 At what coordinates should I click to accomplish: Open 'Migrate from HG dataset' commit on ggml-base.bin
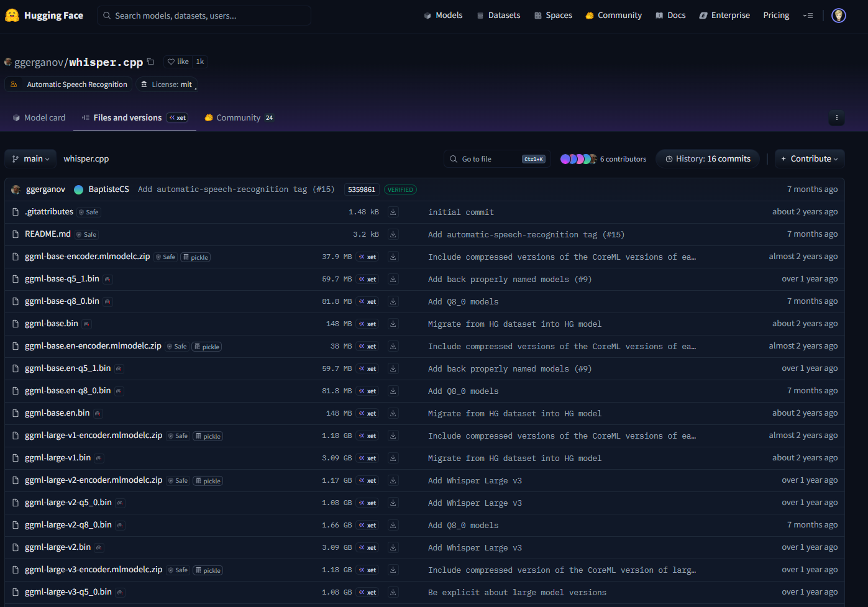pos(515,324)
